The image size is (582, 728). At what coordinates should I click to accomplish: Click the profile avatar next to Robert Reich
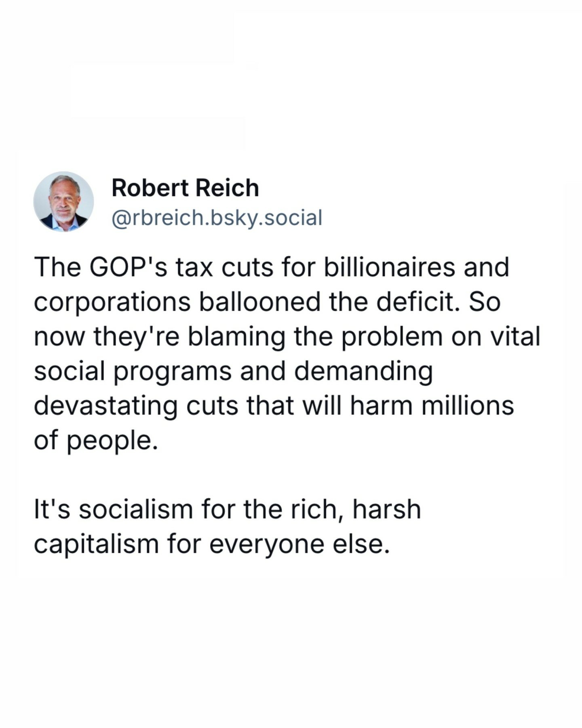coord(63,201)
